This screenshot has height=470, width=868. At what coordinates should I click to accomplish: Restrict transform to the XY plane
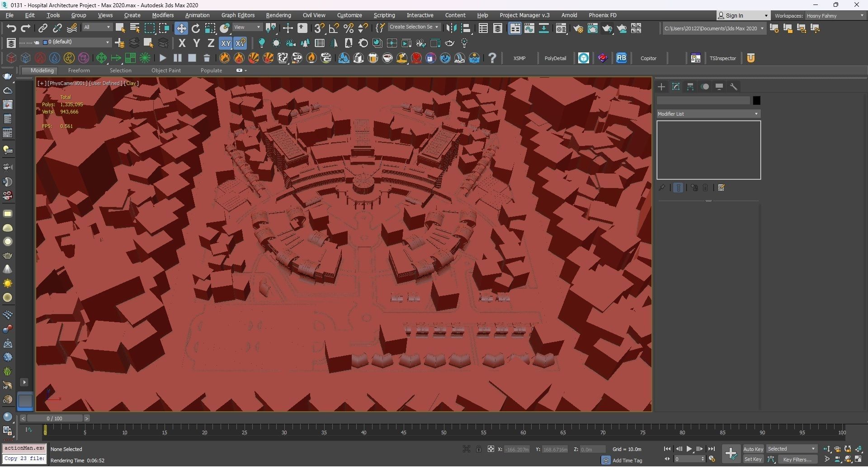click(x=226, y=43)
